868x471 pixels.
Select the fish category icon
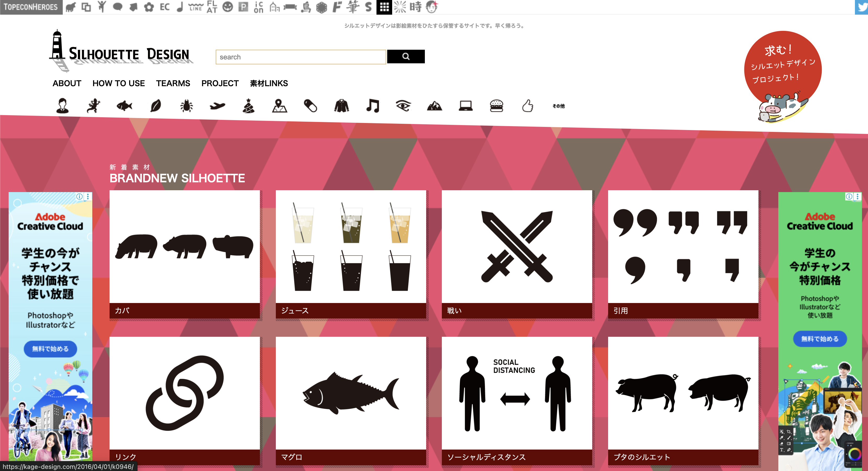(124, 106)
